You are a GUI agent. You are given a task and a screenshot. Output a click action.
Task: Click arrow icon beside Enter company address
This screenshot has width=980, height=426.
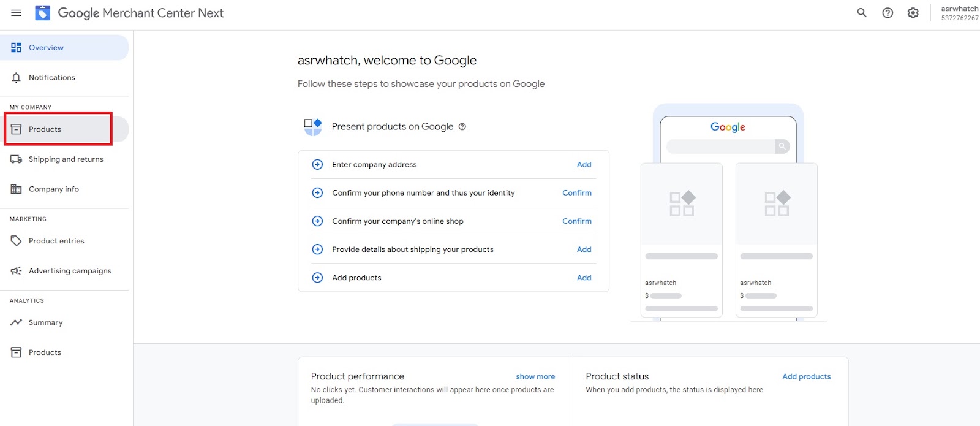[x=317, y=164]
